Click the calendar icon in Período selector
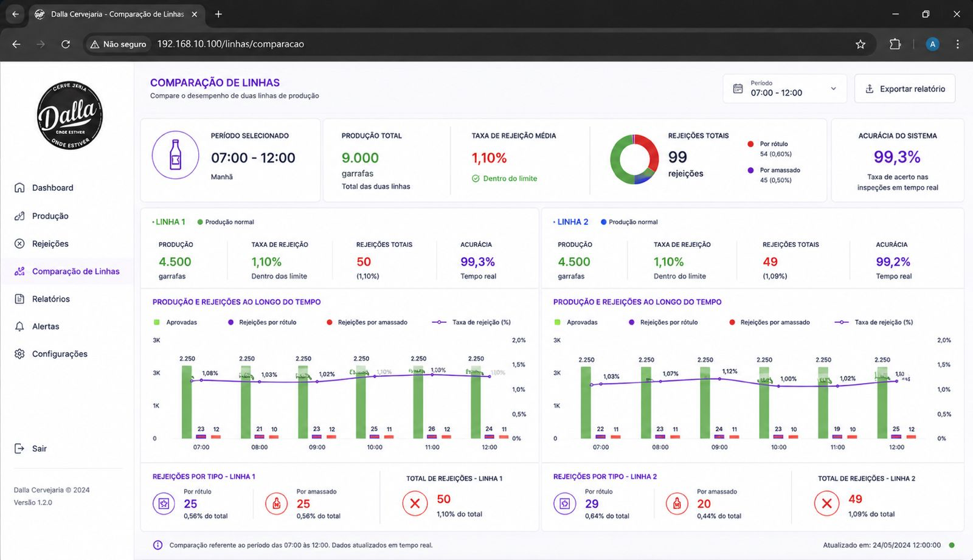The width and height of the screenshot is (973, 560). pos(738,89)
